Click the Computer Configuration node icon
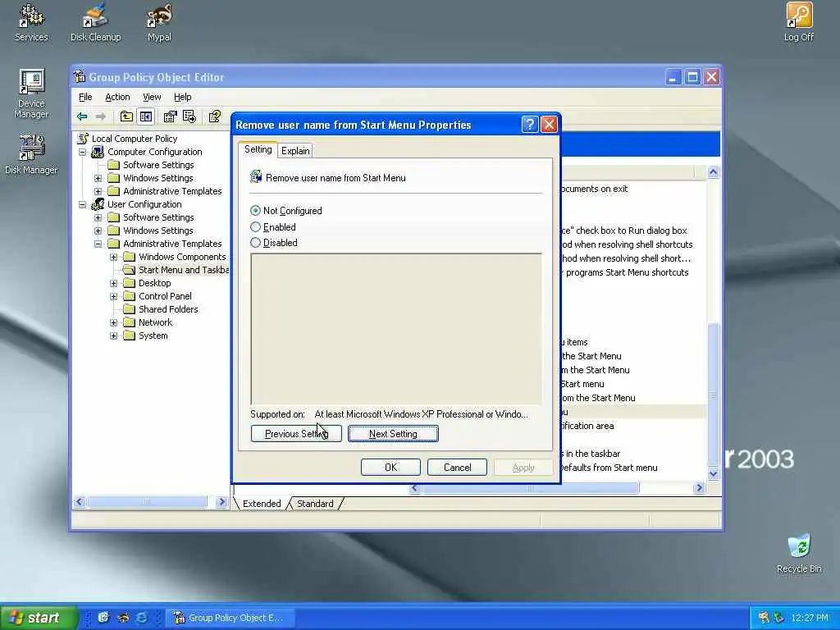Image resolution: width=840 pixels, height=630 pixels. coord(98,152)
